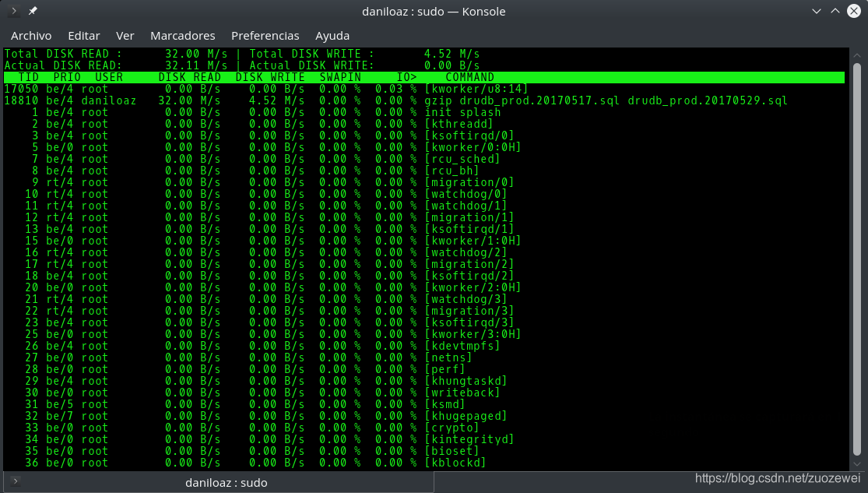
Task: Open the Preferencias menu
Action: click(x=265, y=36)
